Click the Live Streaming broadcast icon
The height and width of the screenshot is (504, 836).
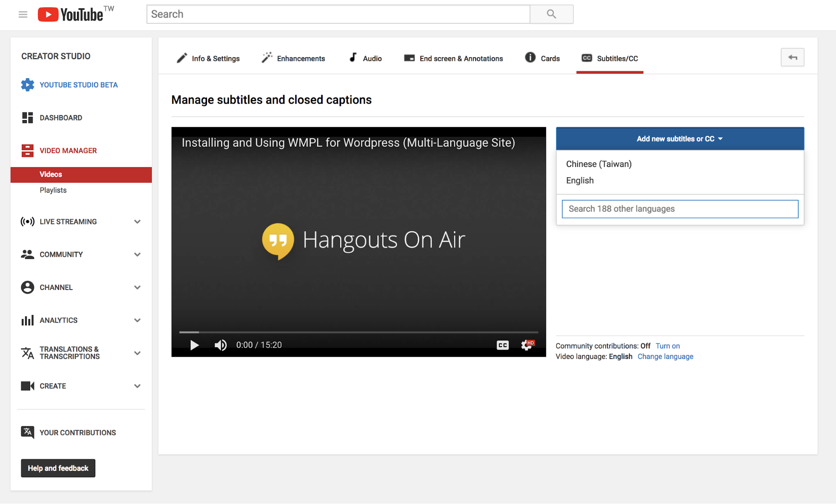(28, 222)
